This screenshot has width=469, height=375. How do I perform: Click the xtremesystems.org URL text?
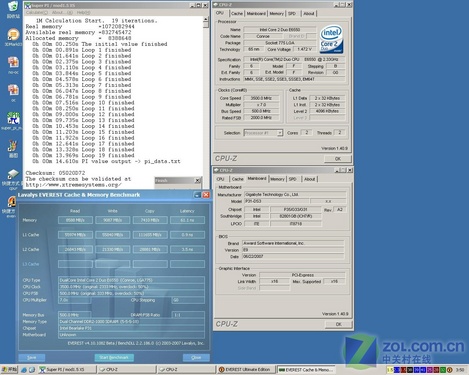point(74,185)
